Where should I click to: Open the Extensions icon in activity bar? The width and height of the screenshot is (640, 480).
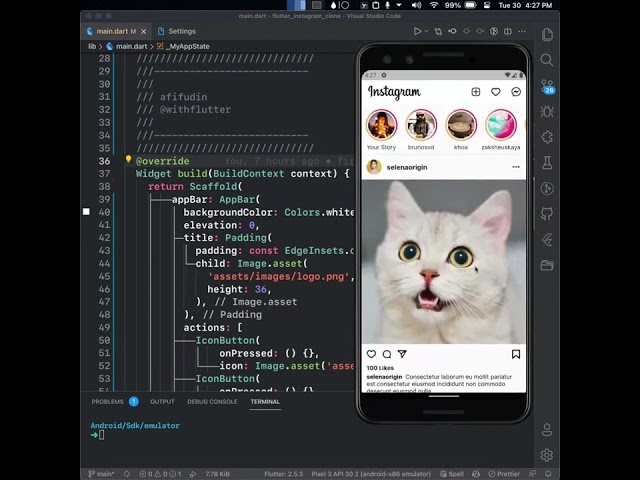(x=547, y=137)
